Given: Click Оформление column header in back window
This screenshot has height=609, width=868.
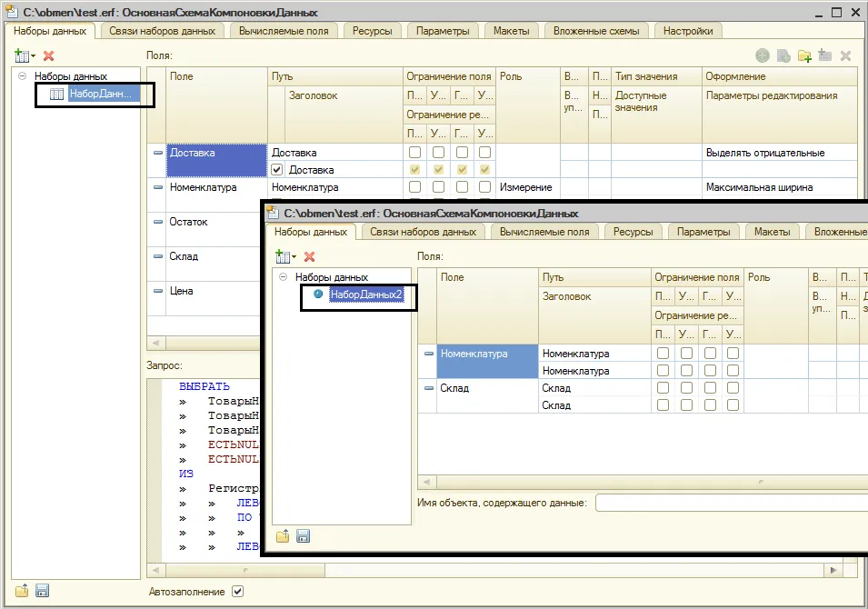Looking at the screenshot, I should [780, 76].
